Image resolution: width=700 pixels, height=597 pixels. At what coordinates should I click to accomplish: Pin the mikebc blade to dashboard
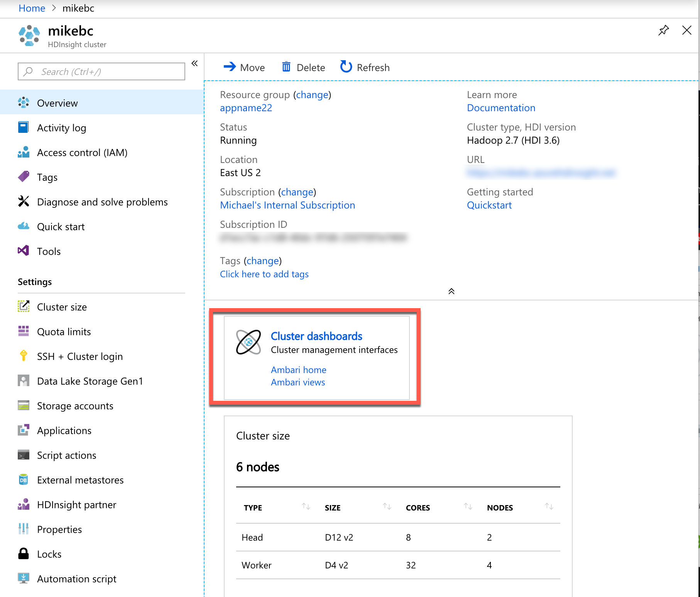[663, 30]
